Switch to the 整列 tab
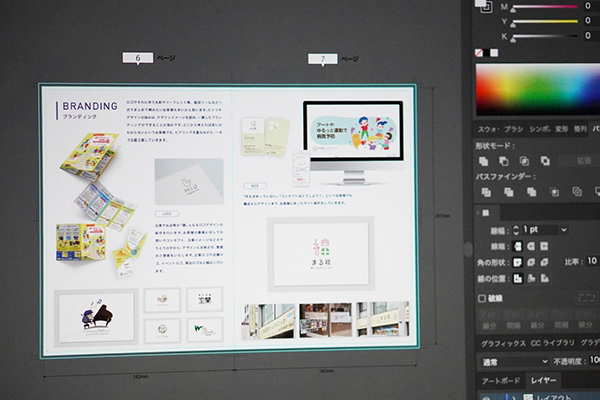Image resolution: width=600 pixels, height=400 pixels. point(580,129)
